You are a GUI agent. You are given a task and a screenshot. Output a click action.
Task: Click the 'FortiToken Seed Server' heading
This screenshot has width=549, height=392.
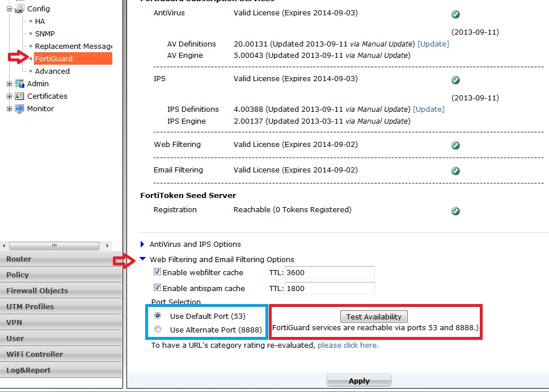pos(188,195)
